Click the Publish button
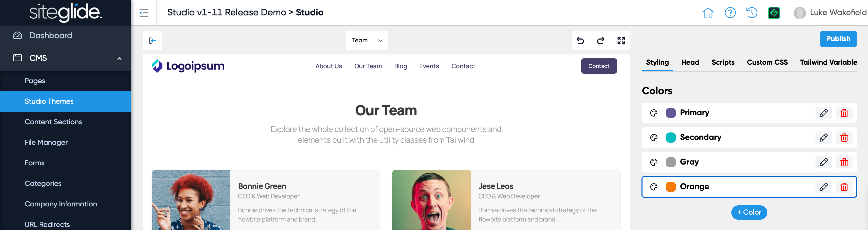The image size is (868, 230). 838,39
